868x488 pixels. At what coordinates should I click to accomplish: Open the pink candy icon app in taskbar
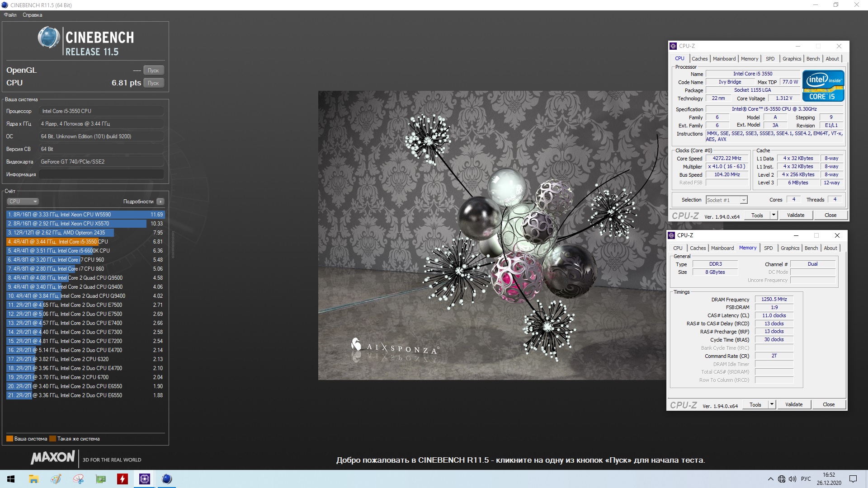point(78,479)
